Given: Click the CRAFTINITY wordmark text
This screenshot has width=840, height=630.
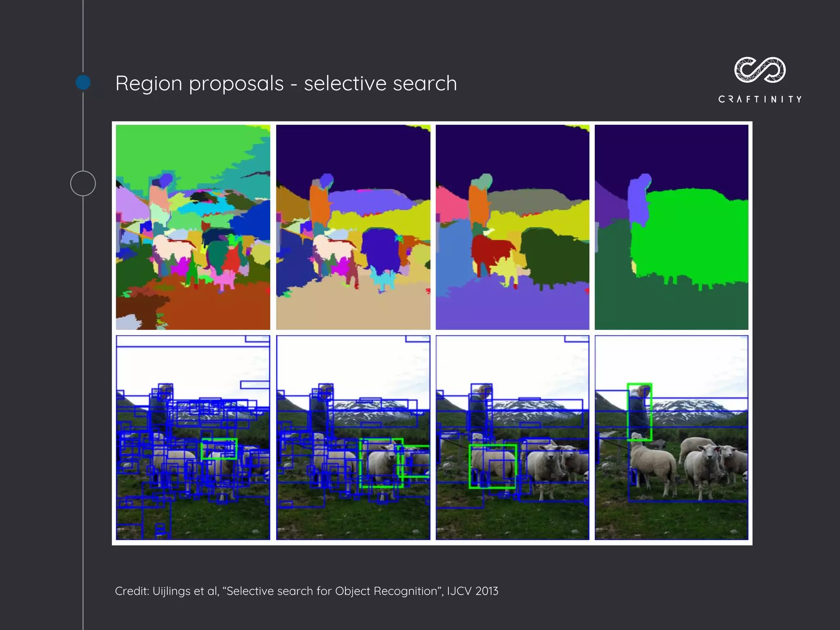Looking at the screenshot, I should click(760, 99).
